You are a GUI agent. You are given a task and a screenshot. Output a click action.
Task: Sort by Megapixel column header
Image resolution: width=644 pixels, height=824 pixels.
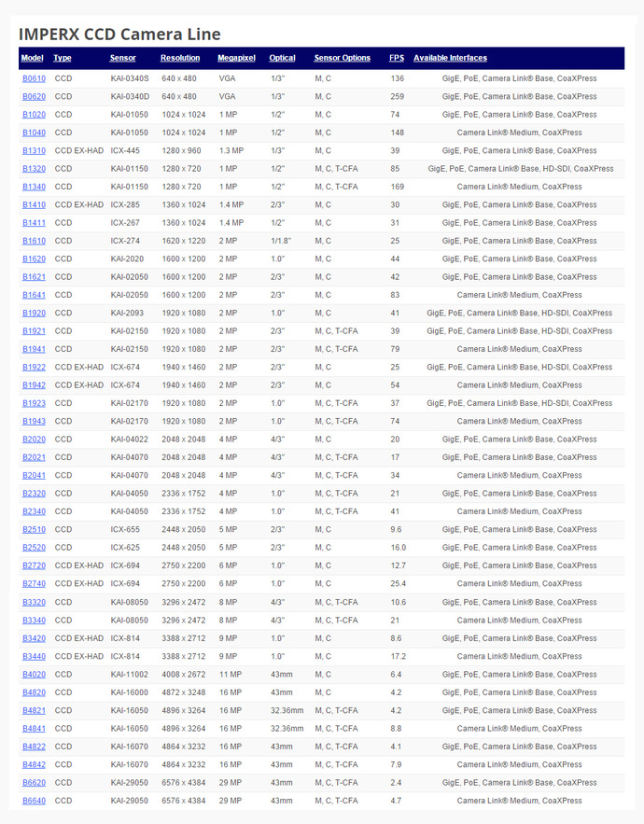point(236,58)
